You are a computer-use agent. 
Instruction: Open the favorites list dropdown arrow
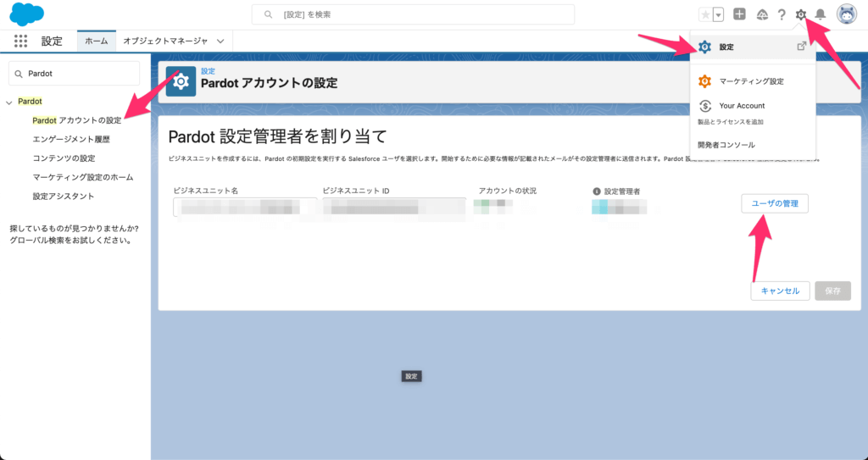coord(719,15)
